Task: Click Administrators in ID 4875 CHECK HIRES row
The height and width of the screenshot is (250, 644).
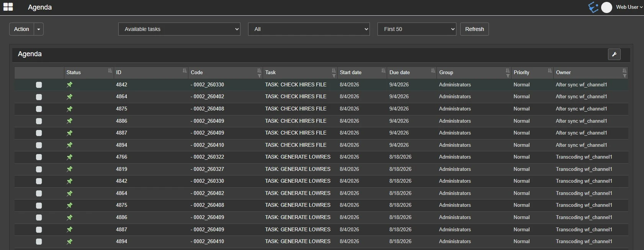Action: [x=455, y=109]
